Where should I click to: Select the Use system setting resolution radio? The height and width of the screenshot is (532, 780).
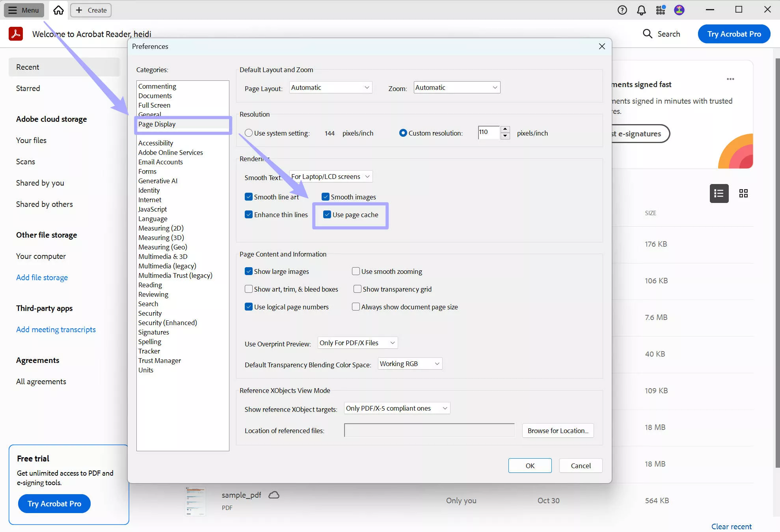point(248,133)
